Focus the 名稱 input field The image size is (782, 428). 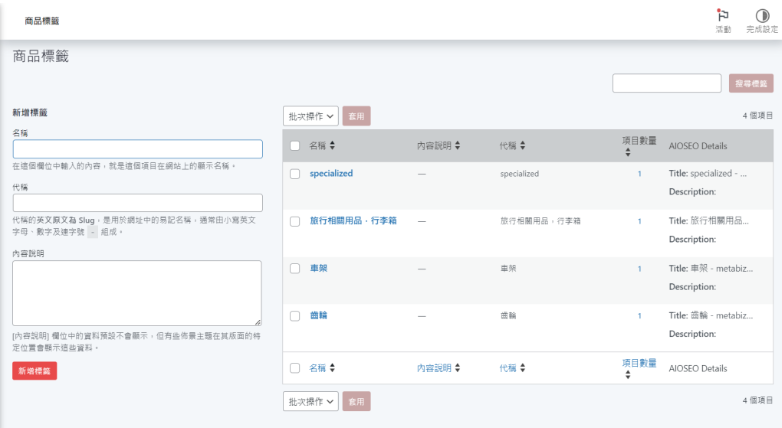pos(138,149)
